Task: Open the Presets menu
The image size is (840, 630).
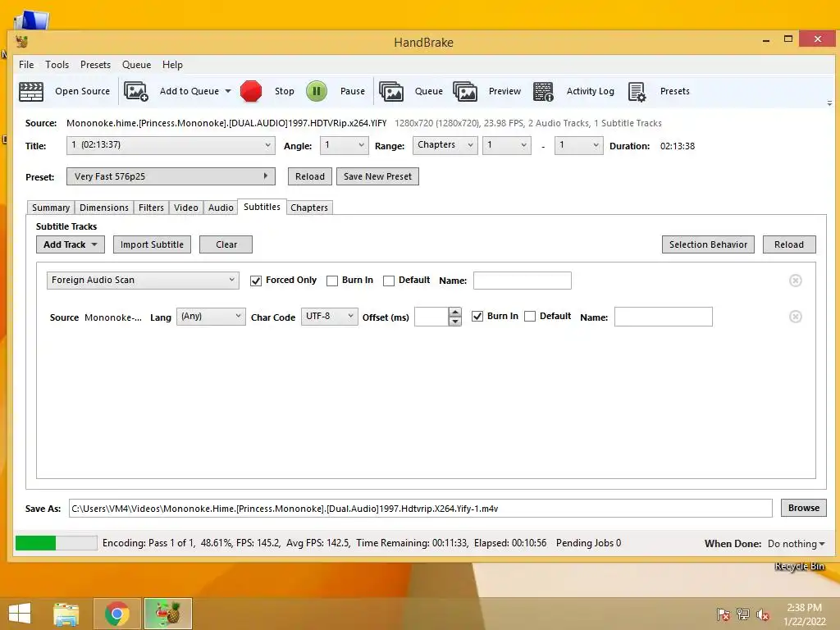Action: tap(95, 64)
